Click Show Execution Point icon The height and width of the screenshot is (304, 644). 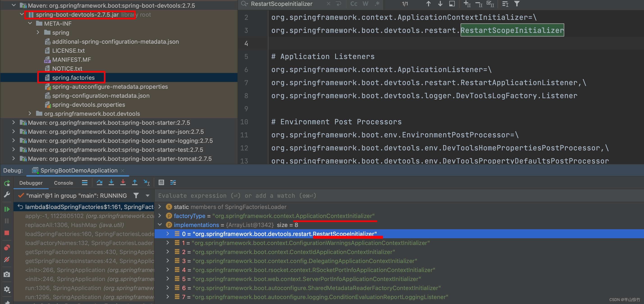[85, 183]
